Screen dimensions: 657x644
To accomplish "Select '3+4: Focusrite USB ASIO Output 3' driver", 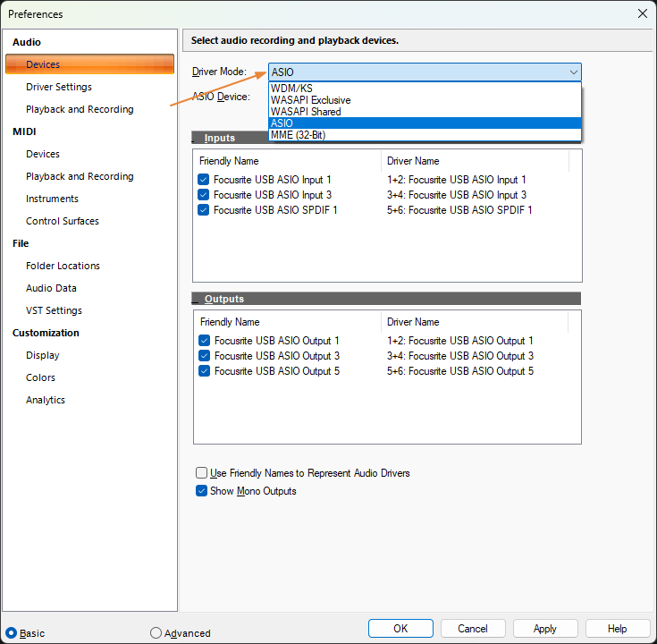I will click(460, 356).
